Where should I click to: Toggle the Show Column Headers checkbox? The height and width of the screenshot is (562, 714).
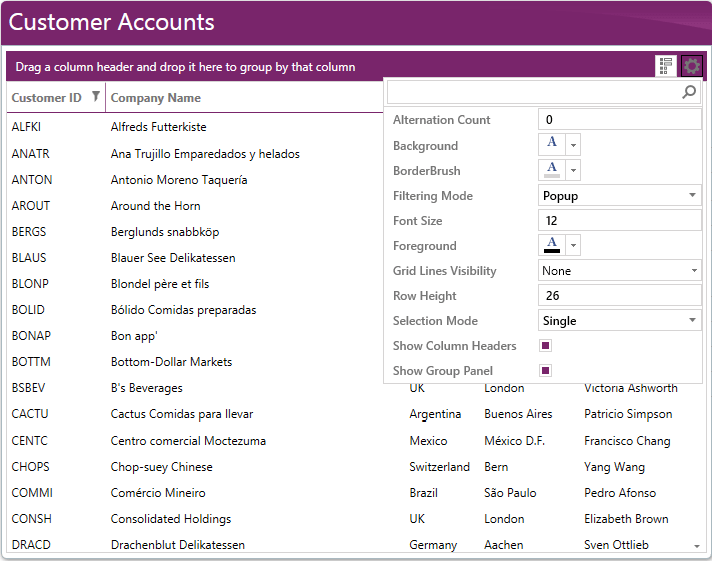(x=546, y=346)
